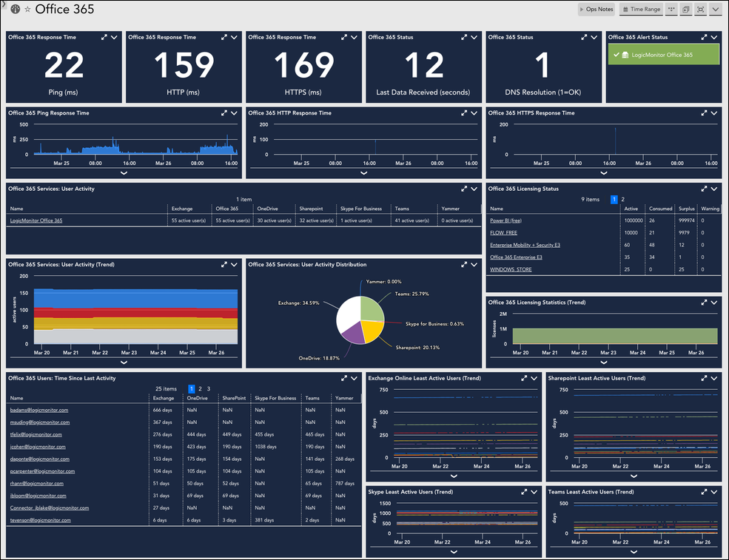Open tfelix@logicmonitor.com user link

(x=36, y=434)
